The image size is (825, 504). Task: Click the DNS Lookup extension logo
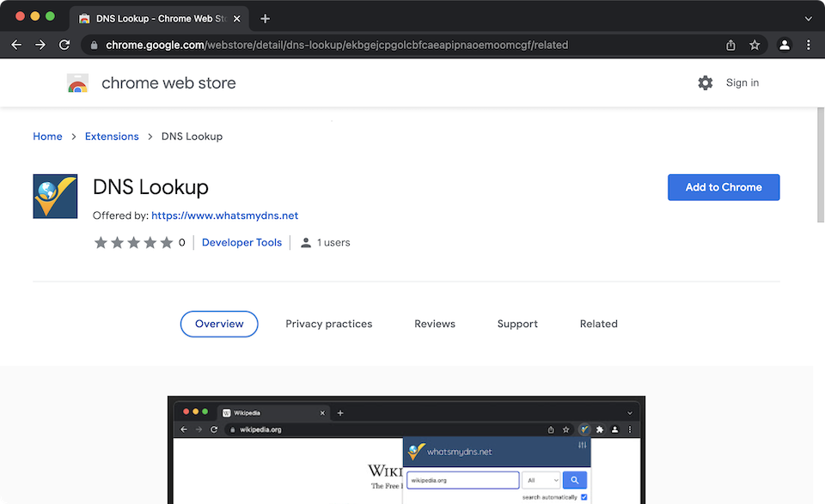[x=55, y=197]
